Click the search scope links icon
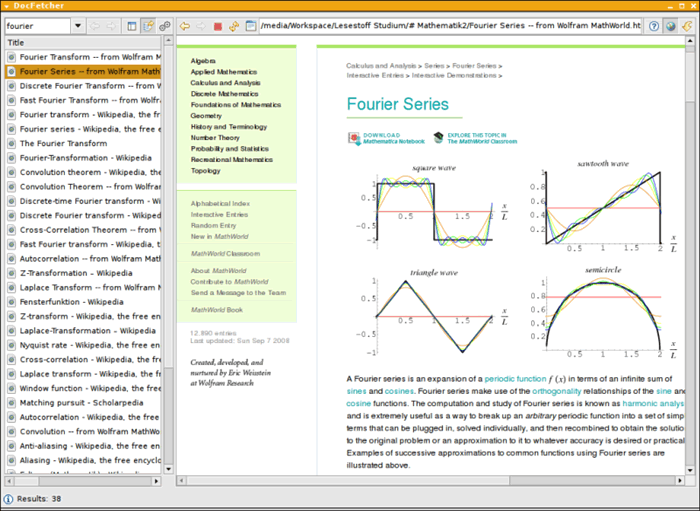 point(166,25)
